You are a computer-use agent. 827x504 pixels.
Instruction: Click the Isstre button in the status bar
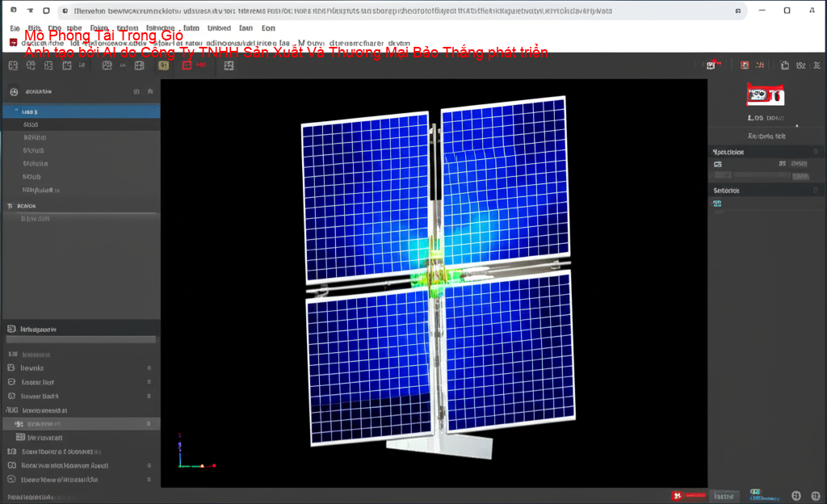point(724,496)
